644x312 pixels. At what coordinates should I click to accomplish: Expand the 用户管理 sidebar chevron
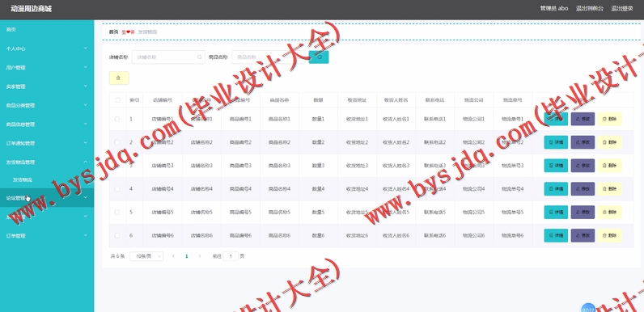(x=86, y=67)
